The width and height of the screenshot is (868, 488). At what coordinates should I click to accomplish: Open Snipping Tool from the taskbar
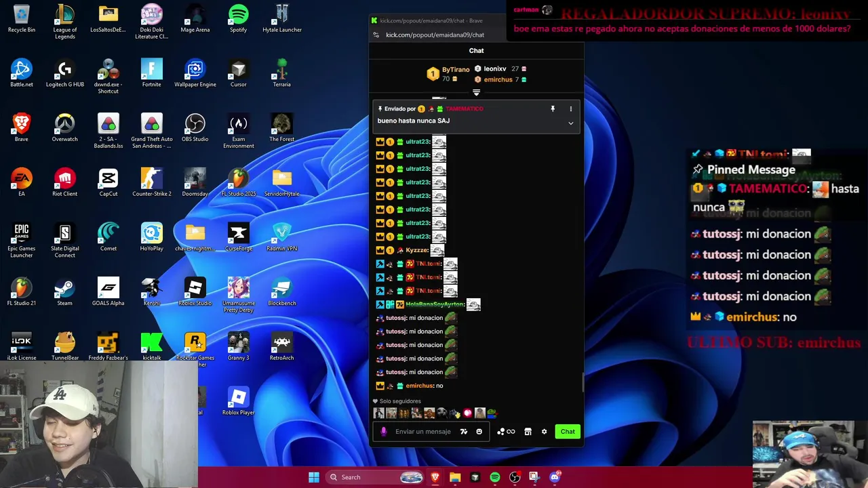pyautogui.click(x=534, y=477)
